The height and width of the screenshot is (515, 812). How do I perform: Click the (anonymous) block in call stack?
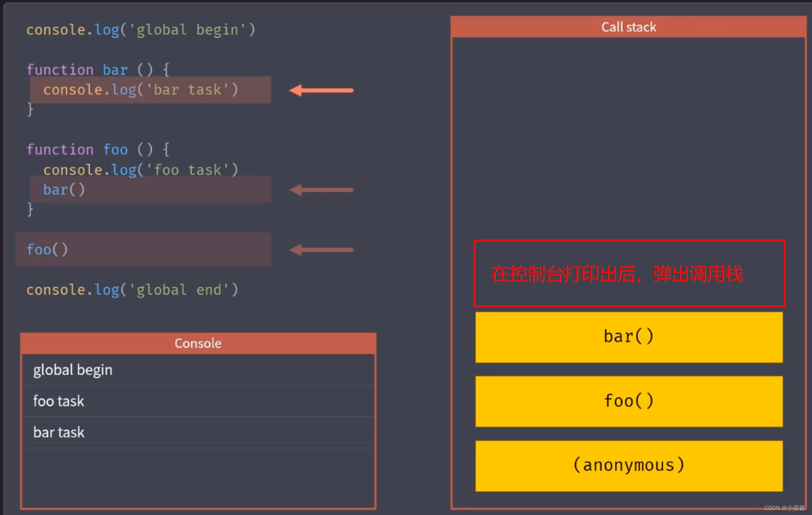tap(629, 465)
